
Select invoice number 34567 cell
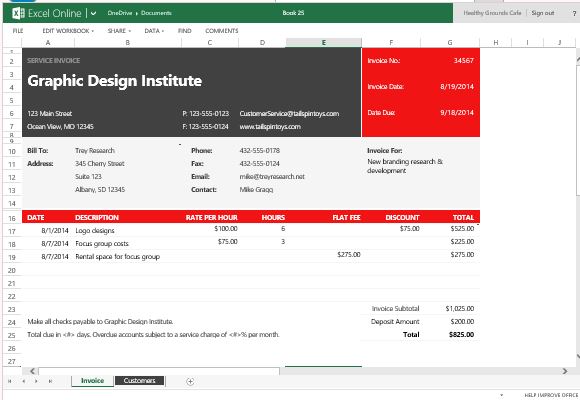pyautogui.click(x=463, y=60)
